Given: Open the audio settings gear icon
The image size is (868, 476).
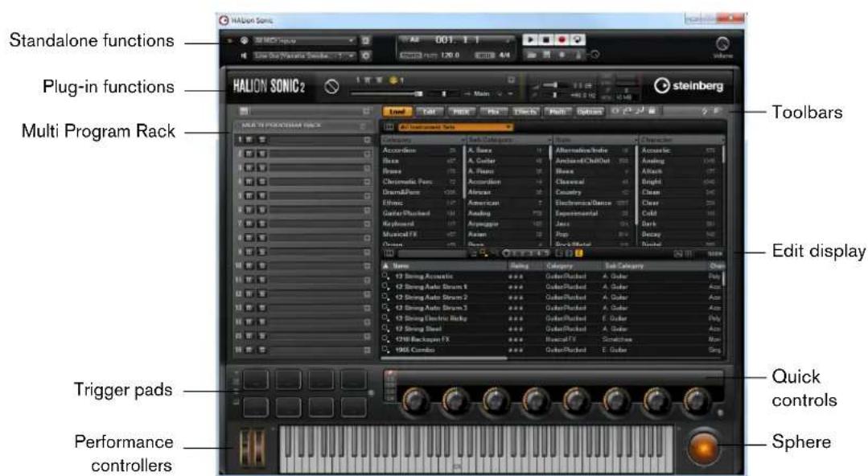Looking at the screenshot, I should pos(365,55).
